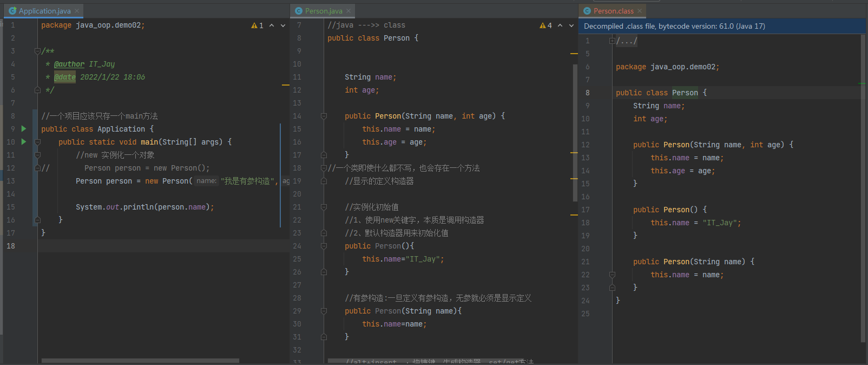Close the Person.class tab
The height and width of the screenshot is (365, 868).
coord(640,11)
